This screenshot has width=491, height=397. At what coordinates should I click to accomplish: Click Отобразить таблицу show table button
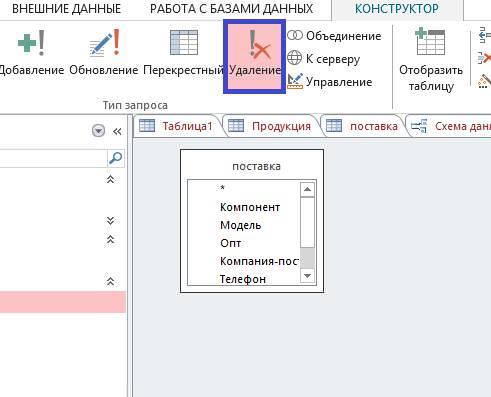click(x=431, y=60)
